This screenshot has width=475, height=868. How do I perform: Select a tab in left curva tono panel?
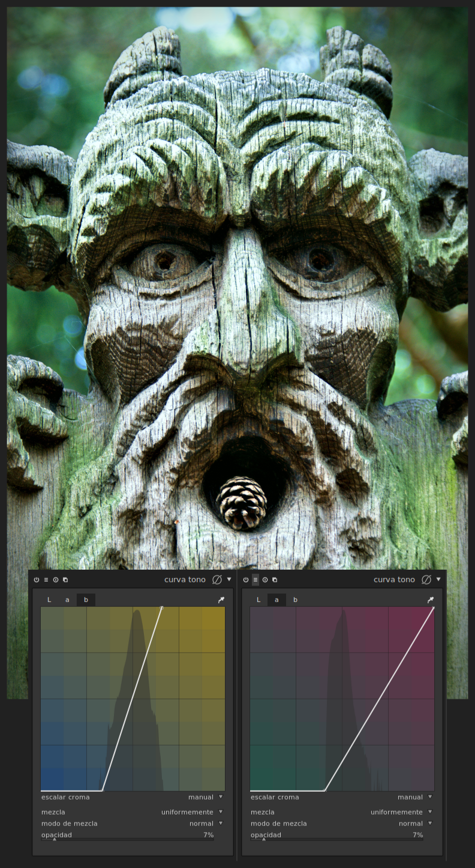click(x=67, y=600)
